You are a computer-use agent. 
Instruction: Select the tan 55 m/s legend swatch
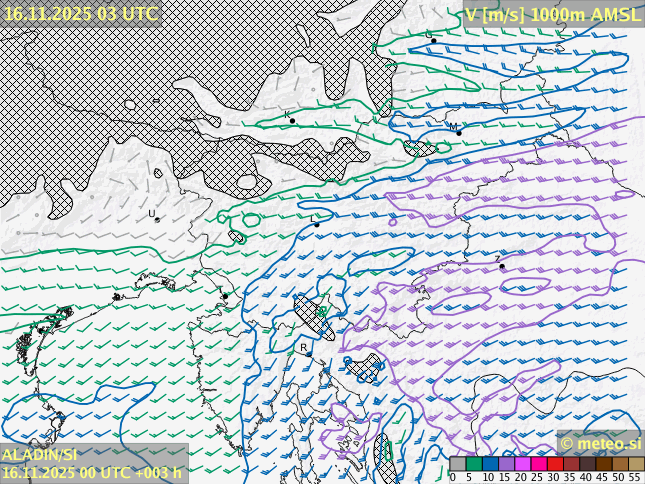[636, 464]
